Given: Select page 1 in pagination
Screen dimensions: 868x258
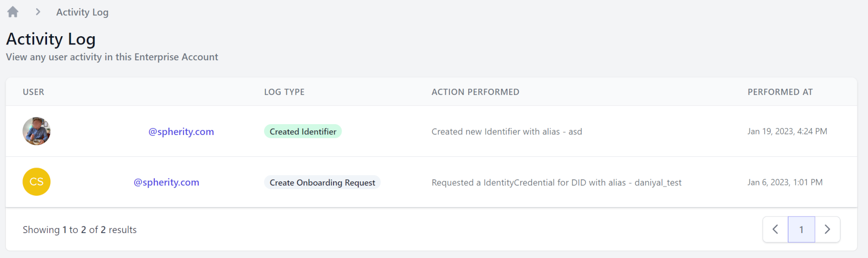Looking at the screenshot, I should (801, 229).
